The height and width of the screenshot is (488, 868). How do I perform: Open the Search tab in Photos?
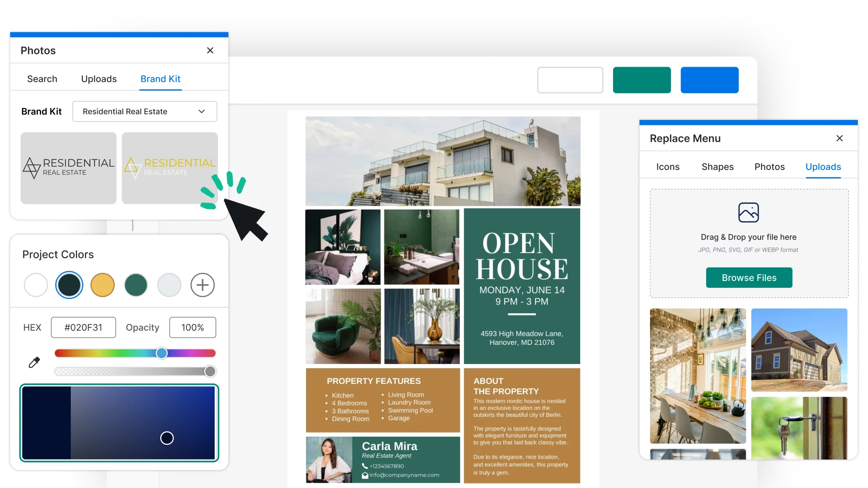[x=42, y=79]
